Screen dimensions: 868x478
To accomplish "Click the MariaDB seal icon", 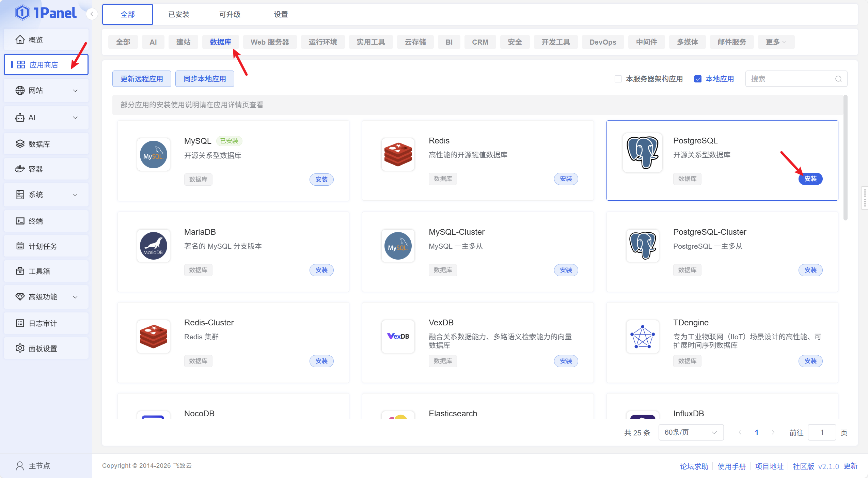I will pyautogui.click(x=153, y=246).
